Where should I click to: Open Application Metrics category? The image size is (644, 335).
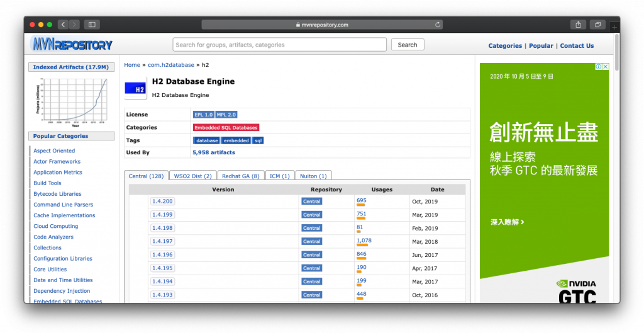click(x=58, y=173)
